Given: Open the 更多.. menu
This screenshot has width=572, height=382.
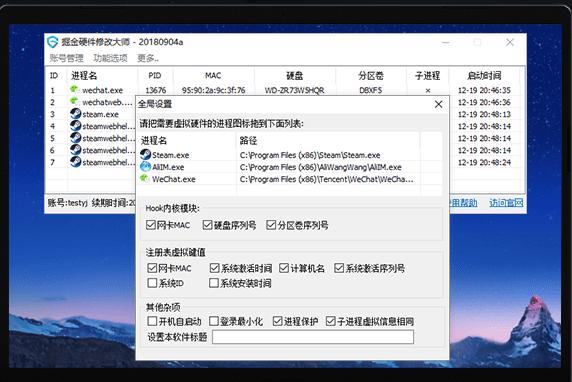Looking at the screenshot, I should [148, 58].
